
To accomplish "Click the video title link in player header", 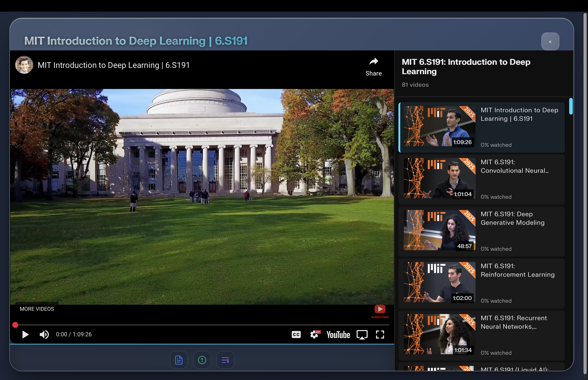I will click(114, 65).
